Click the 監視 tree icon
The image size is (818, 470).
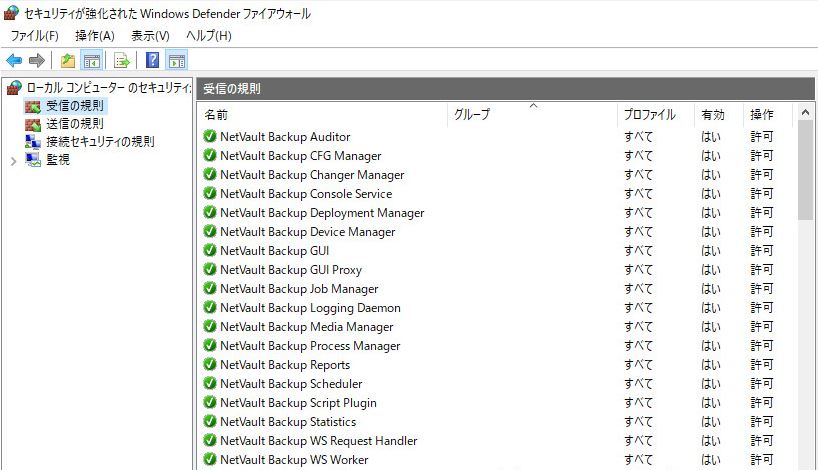point(32,160)
